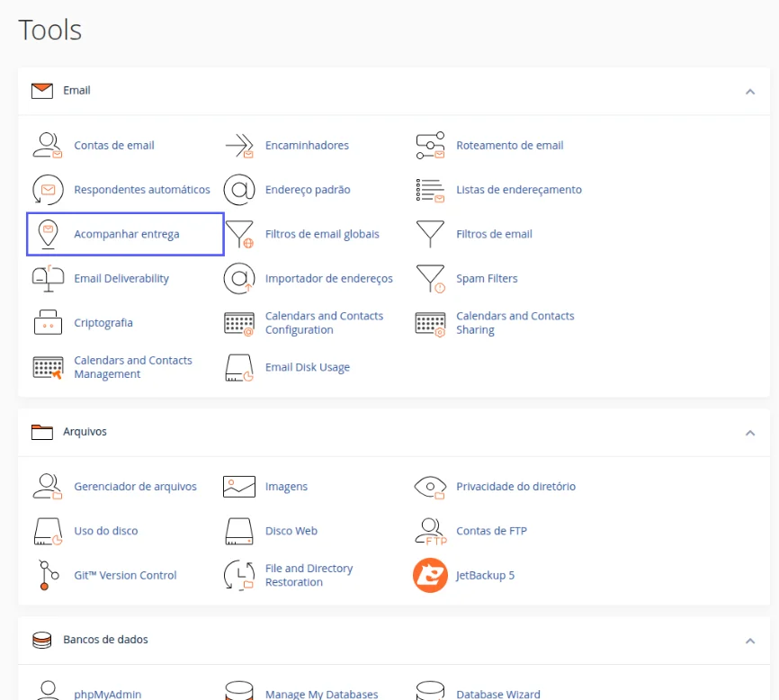Click the Git Version Control branch icon

coord(49,575)
